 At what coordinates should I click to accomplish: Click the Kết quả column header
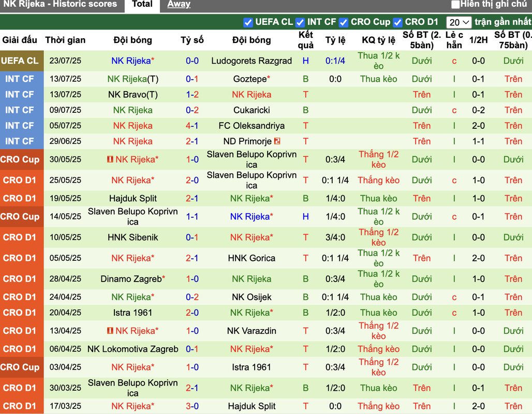[306, 40]
